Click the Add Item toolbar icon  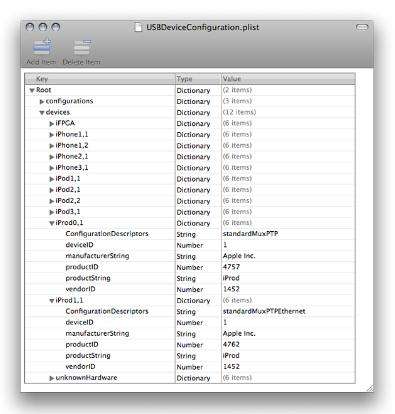(43, 48)
